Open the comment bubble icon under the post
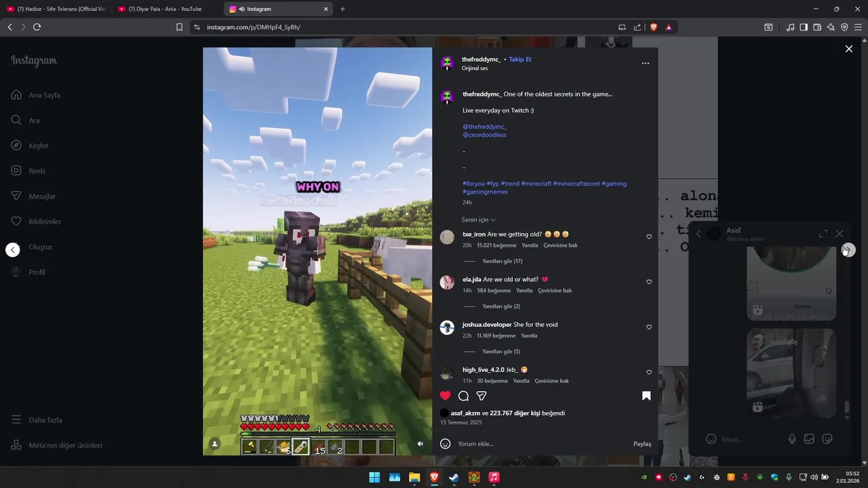This screenshot has height=488, width=868. point(463,396)
